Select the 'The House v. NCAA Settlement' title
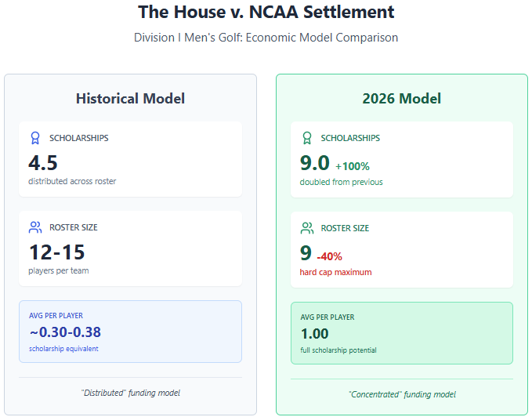Image resolution: width=532 pixels, height=417 pixels. pos(266,13)
